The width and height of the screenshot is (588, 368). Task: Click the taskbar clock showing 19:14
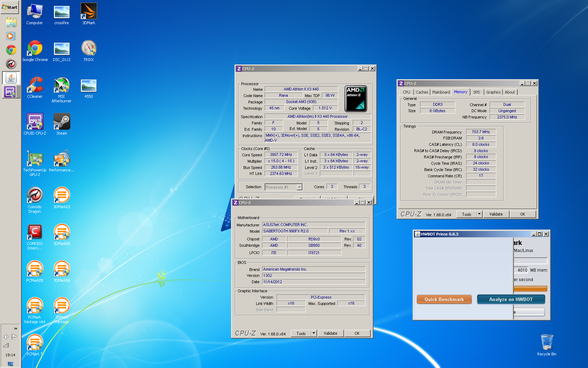pos(10,355)
